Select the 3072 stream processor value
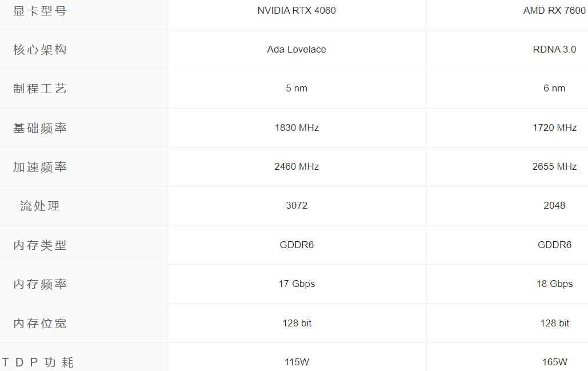 tap(297, 205)
